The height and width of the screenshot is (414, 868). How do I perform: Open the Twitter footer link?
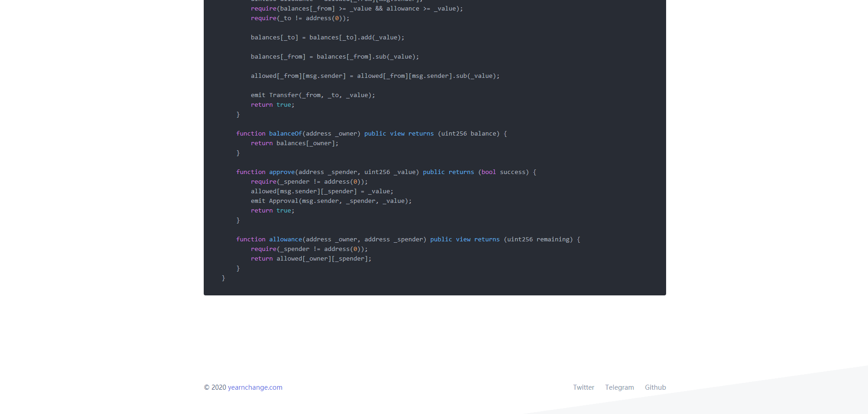(583, 387)
